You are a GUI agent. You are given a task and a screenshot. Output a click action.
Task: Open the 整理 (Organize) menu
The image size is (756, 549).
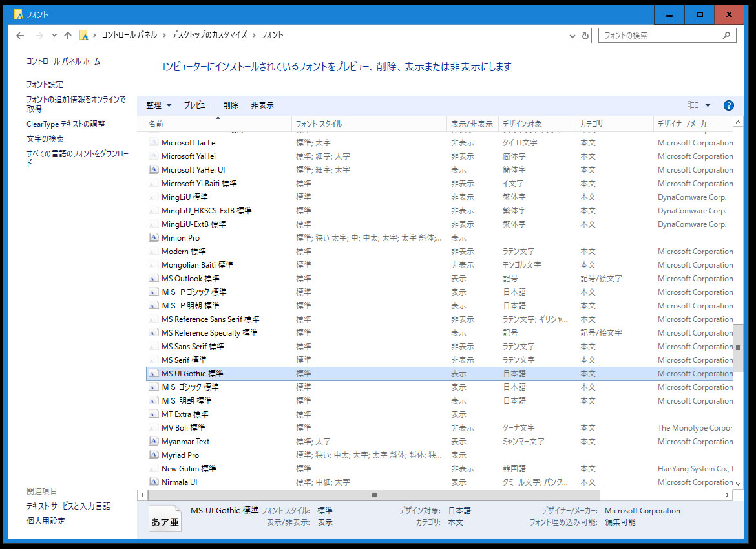[158, 105]
